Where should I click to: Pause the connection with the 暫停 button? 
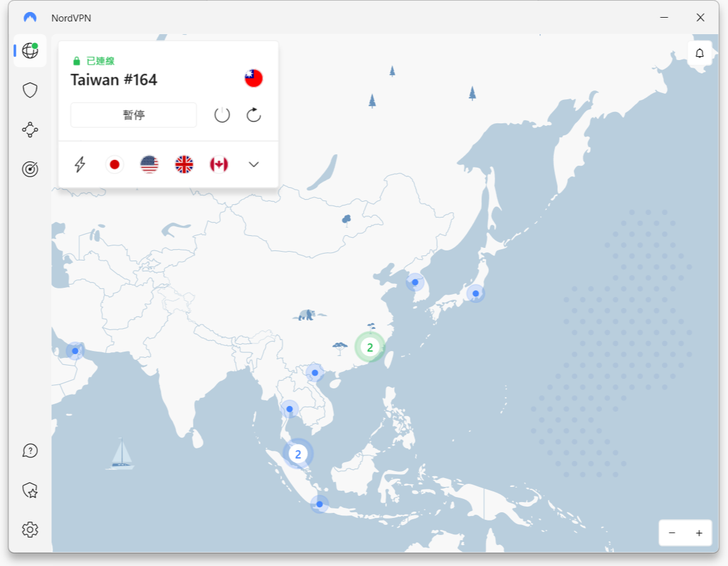click(133, 115)
